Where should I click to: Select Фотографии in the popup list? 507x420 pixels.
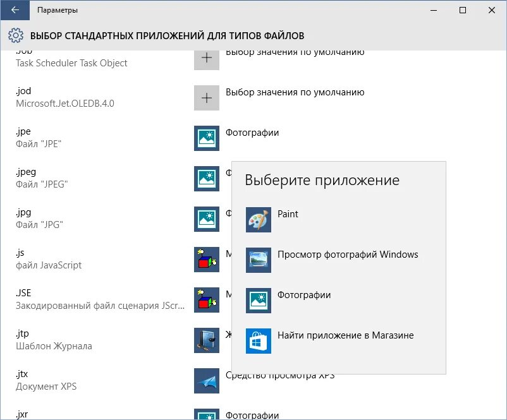click(304, 295)
